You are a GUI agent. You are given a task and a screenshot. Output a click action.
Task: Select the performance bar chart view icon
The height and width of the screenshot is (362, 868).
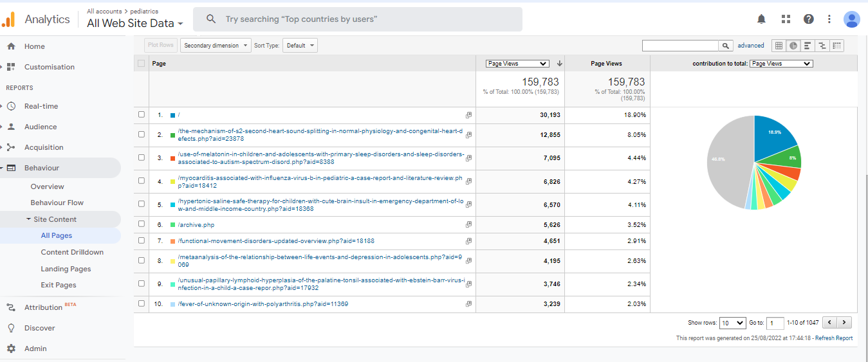(x=808, y=46)
